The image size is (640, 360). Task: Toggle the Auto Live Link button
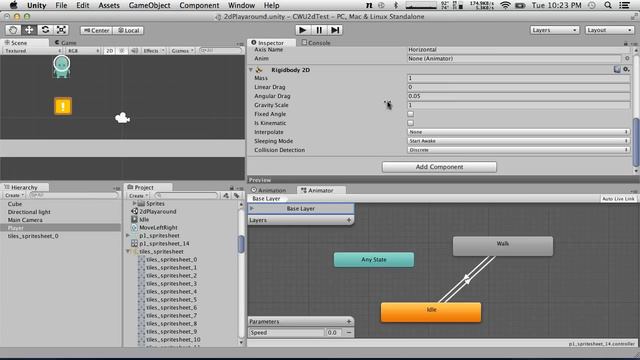[618, 198]
